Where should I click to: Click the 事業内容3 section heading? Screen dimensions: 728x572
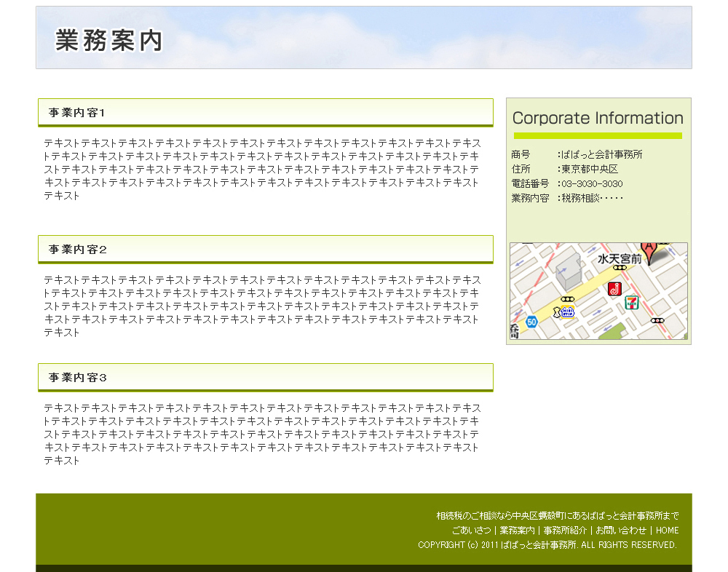pyautogui.click(x=78, y=378)
